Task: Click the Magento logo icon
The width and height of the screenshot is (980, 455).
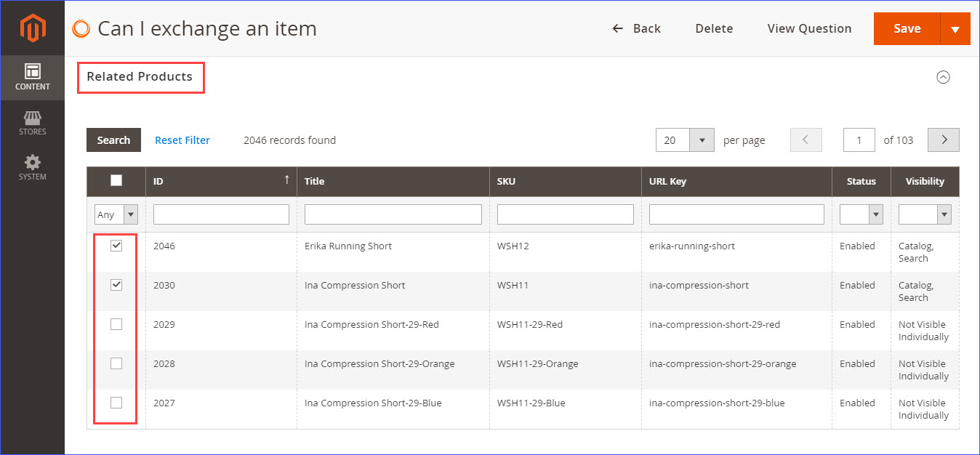Action: 33,28
